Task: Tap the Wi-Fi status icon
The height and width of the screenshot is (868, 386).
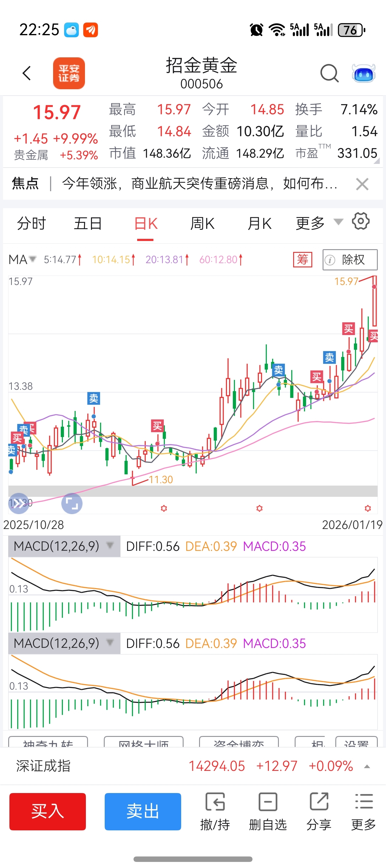Action: tap(277, 30)
